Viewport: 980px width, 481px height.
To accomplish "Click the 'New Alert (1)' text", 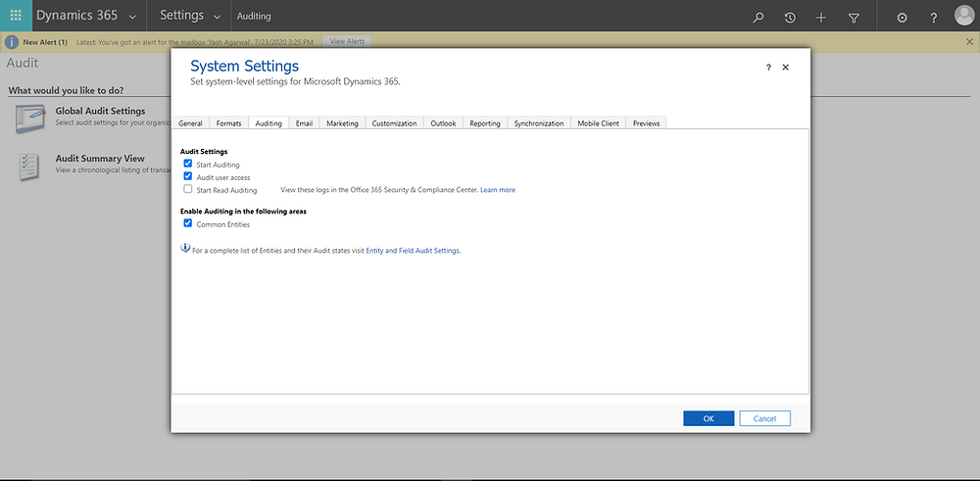I will pos(45,42).
